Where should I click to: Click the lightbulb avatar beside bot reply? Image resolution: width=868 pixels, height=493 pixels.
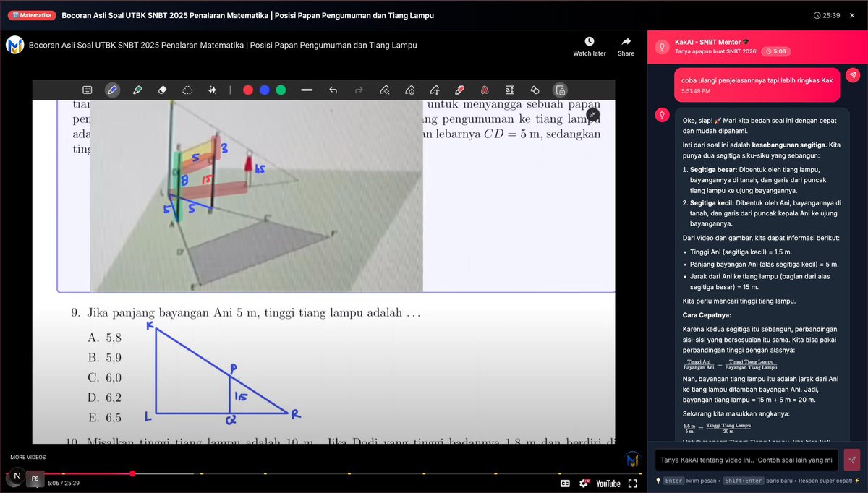coord(661,115)
